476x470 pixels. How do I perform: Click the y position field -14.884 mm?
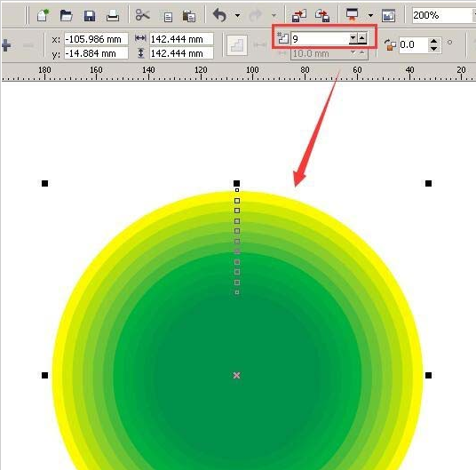point(96,53)
